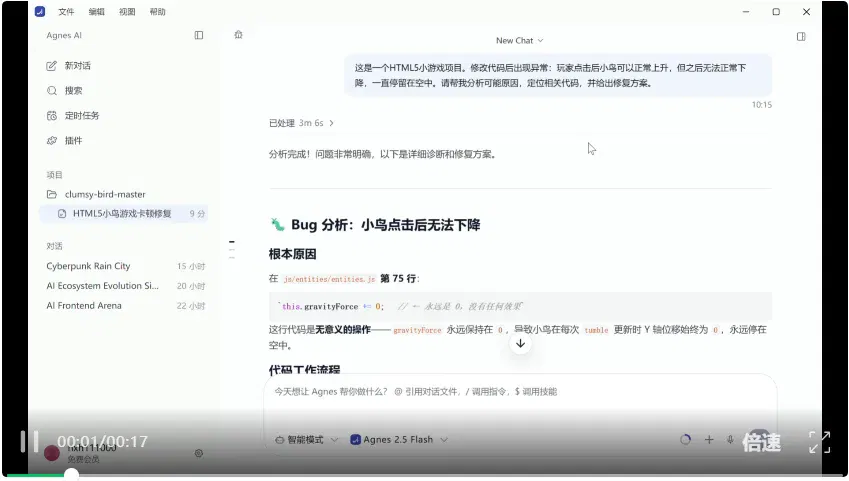Click the this.gravityForce code block

coord(520,307)
